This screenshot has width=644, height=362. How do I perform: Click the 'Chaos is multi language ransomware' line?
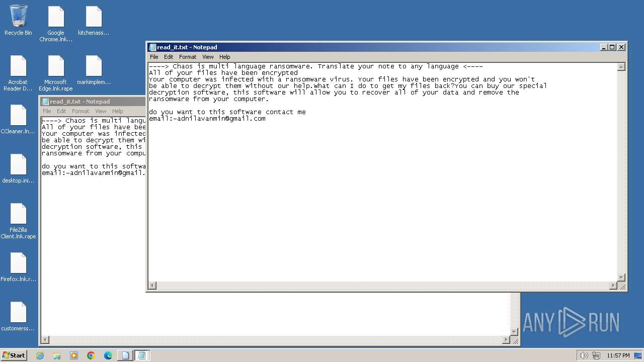click(316, 66)
